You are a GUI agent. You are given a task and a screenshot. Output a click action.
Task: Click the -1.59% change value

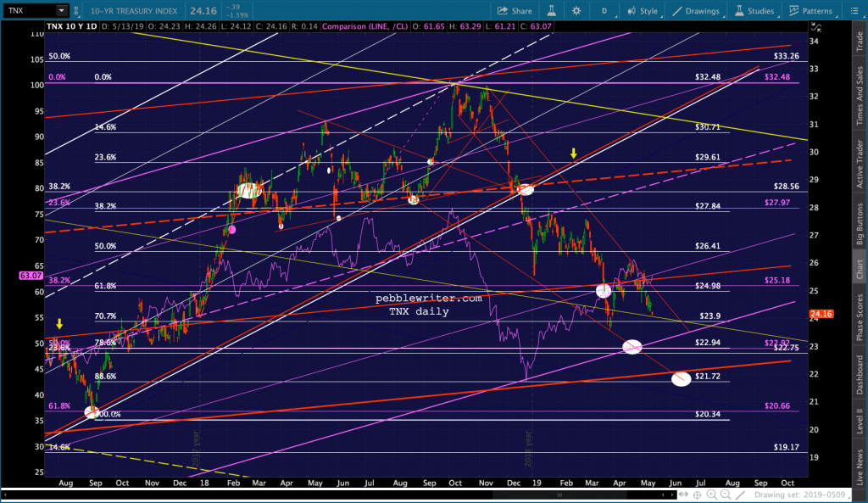237,15
